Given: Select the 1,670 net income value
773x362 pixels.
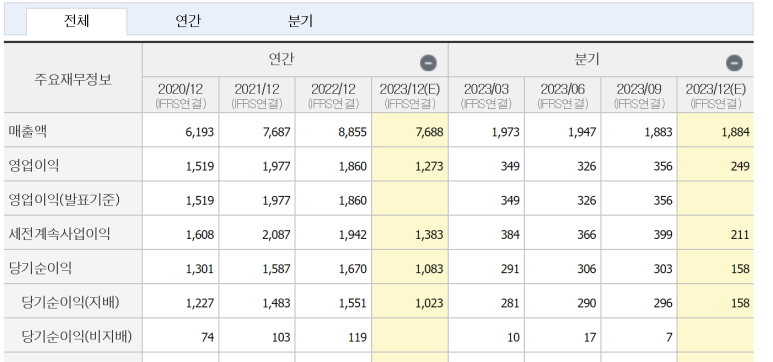Looking at the screenshot, I should 353,269.
